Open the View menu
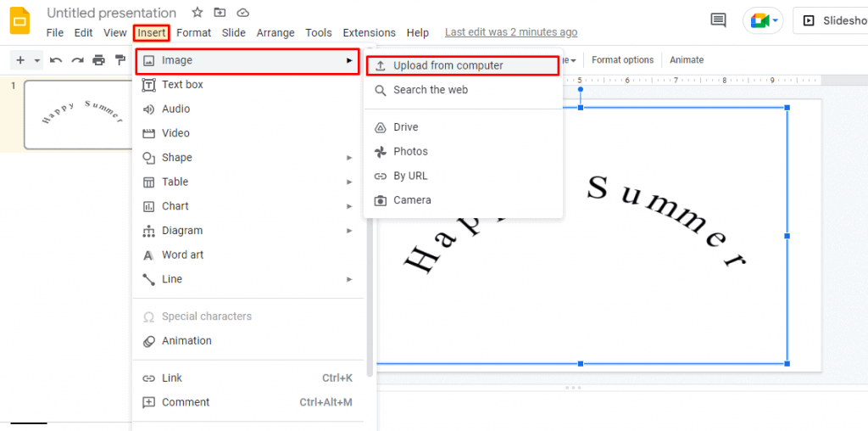Viewport: 868px width, 431px height. (x=115, y=33)
